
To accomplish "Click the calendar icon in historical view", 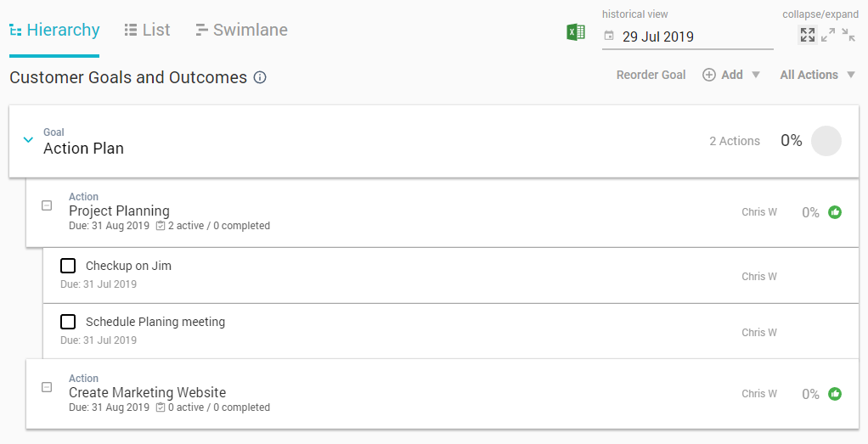I will (x=609, y=36).
